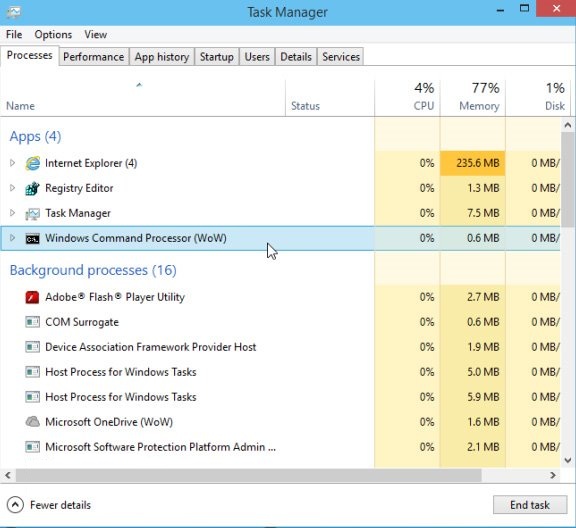576x528 pixels.
Task: Select the Host Process with 5.9 MB
Action: tap(280, 397)
